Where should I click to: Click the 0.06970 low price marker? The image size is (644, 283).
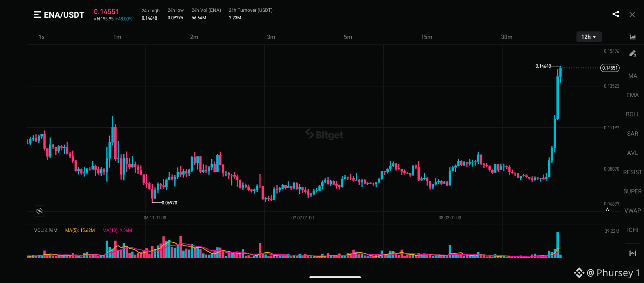tap(170, 203)
